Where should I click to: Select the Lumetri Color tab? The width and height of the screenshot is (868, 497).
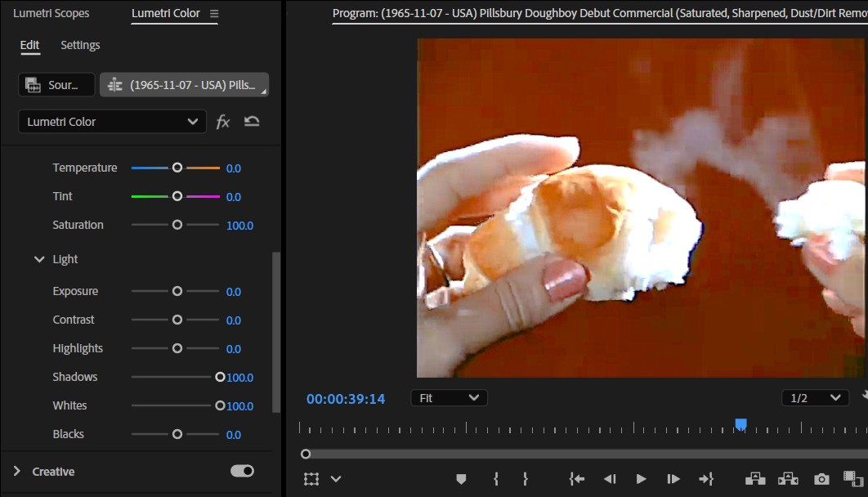[166, 13]
